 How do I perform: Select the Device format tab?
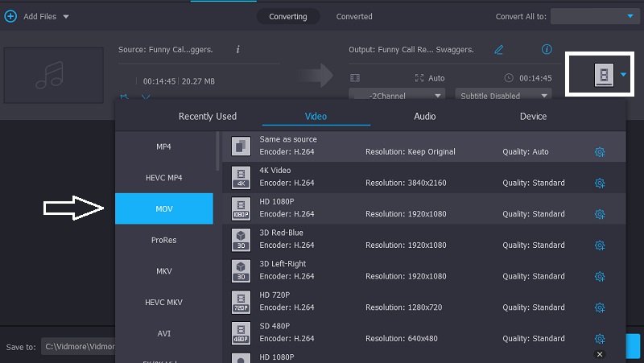[x=533, y=117]
